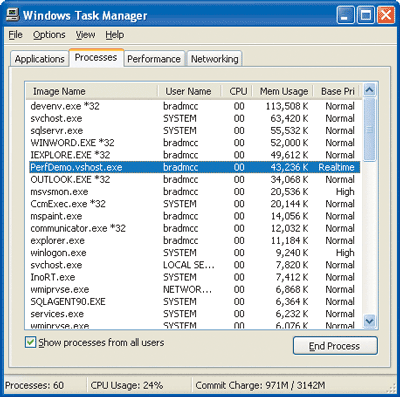This screenshot has width=400, height=397.
Task: Select the devenv.exe *32 process
Action: [194, 106]
